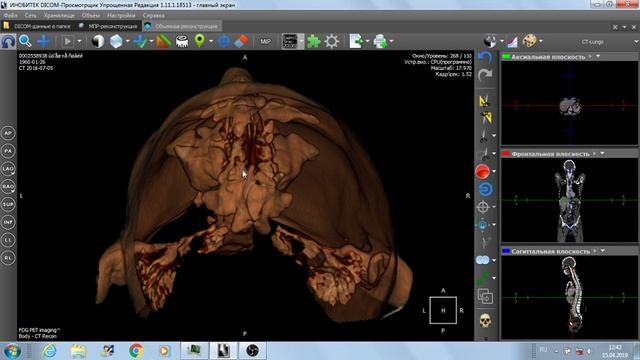Expand the Фронтальная плоскость panel dropdown
640x360 pixels.
coord(602,154)
